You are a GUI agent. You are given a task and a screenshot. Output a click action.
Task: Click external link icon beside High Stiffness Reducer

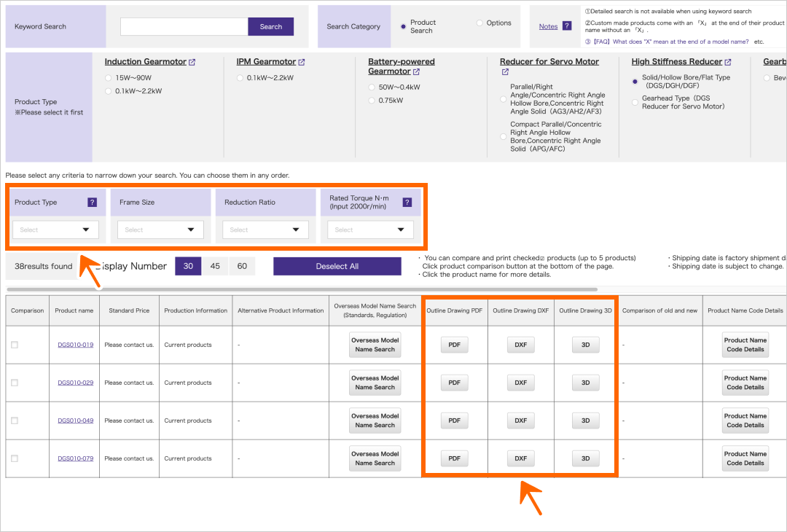coord(728,63)
